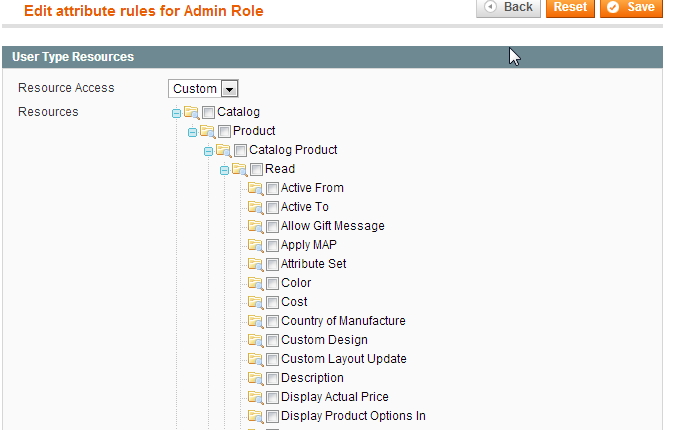The height and width of the screenshot is (430, 687).
Task: Select the Display Product Options In item
Action: tap(353, 416)
